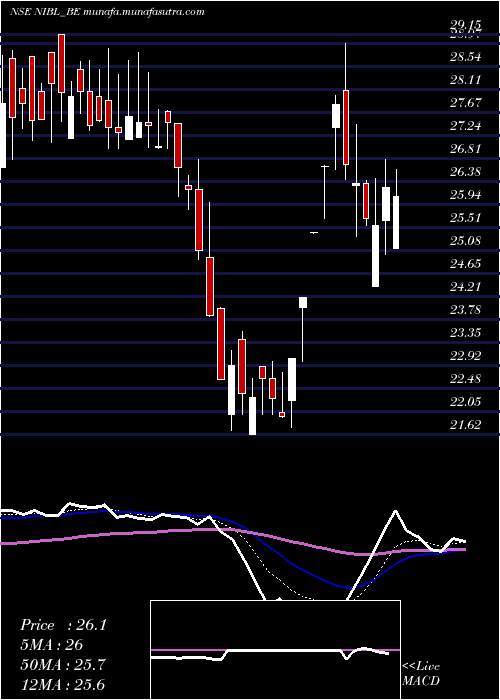The width and height of the screenshot is (500, 700).
Task: Select the 22.92 price axis label
Action: [x=467, y=356]
